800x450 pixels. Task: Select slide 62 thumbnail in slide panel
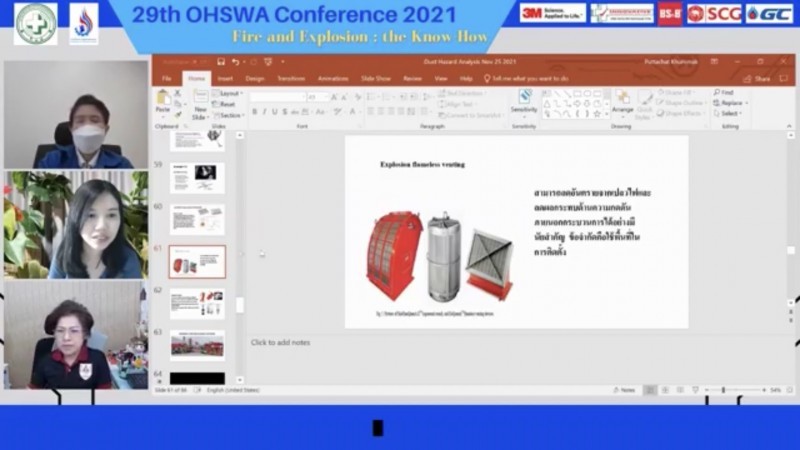pos(197,303)
